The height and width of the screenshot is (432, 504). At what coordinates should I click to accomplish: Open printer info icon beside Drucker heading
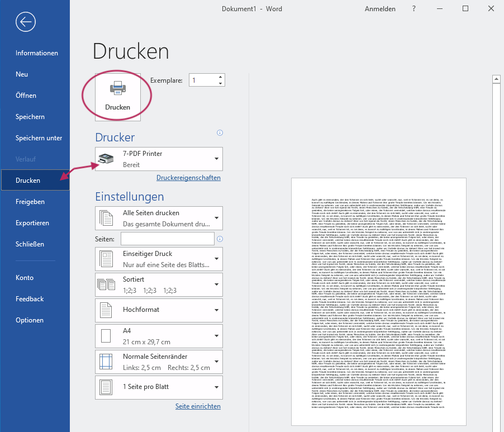[220, 133]
